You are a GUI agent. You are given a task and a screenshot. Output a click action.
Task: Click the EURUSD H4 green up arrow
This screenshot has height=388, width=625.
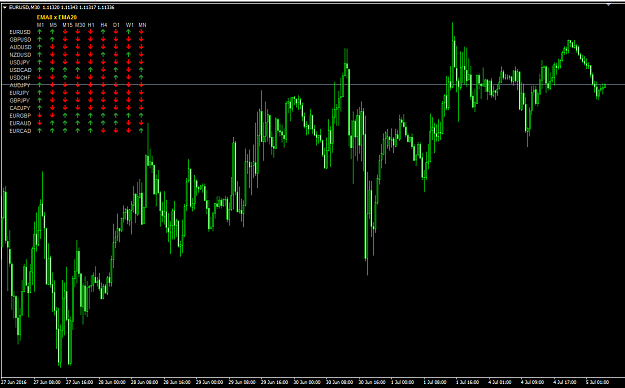(x=103, y=32)
